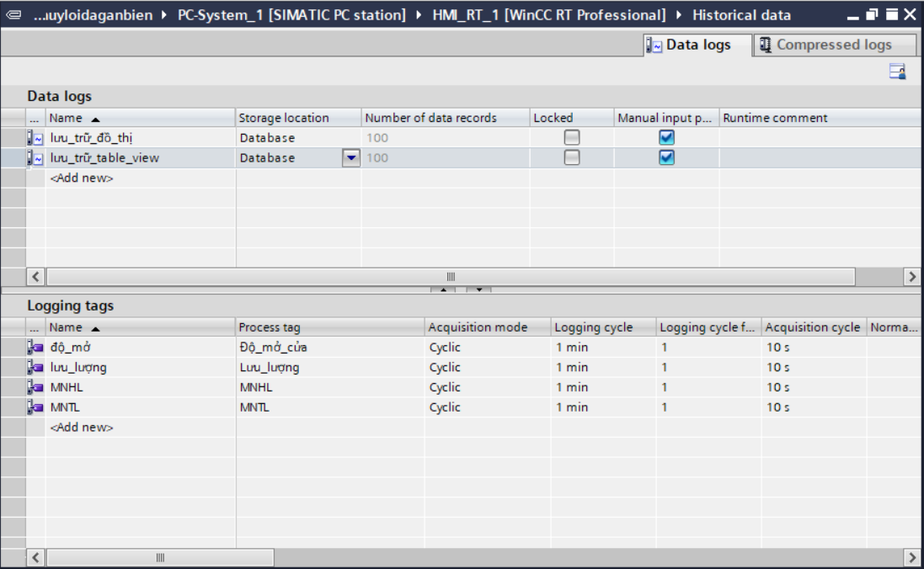Image resolution: width=924 pixels, height=569 pixels.
Task: Open Storage location dropdown for lưu_trữ_table_view
Action: [351, 158]
